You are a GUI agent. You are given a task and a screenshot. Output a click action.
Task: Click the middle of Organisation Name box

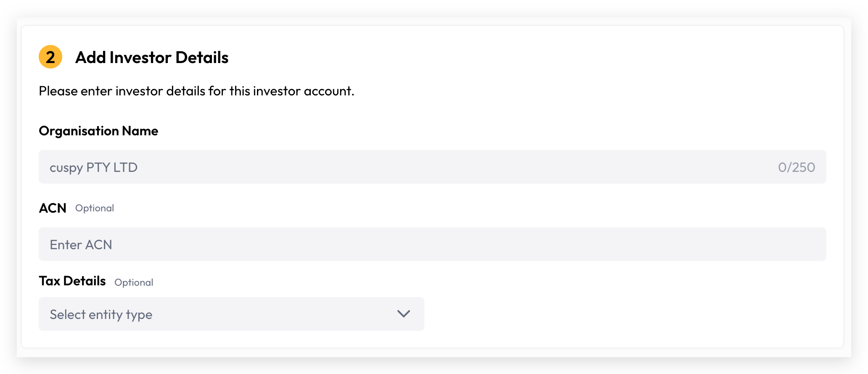[x=432, y=167]
